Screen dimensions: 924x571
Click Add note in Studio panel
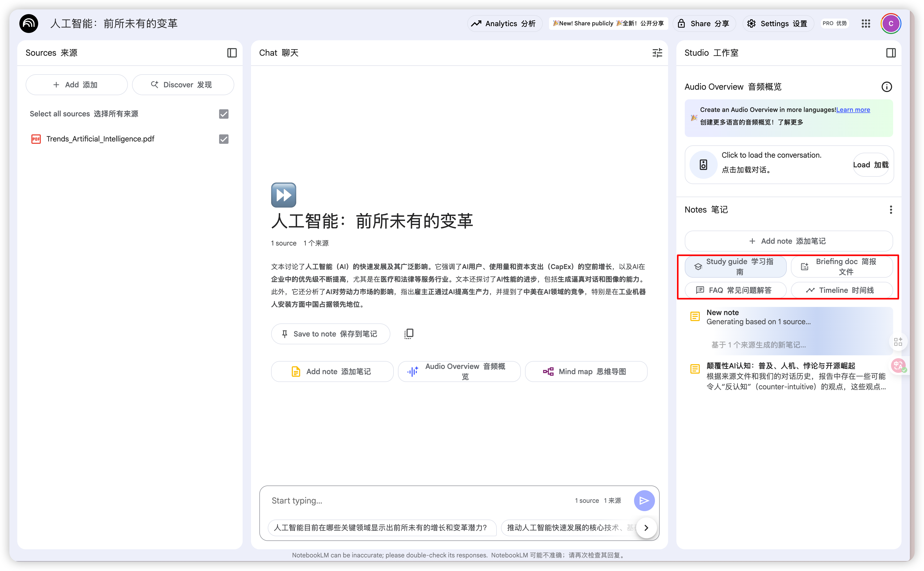coord(789,241)
